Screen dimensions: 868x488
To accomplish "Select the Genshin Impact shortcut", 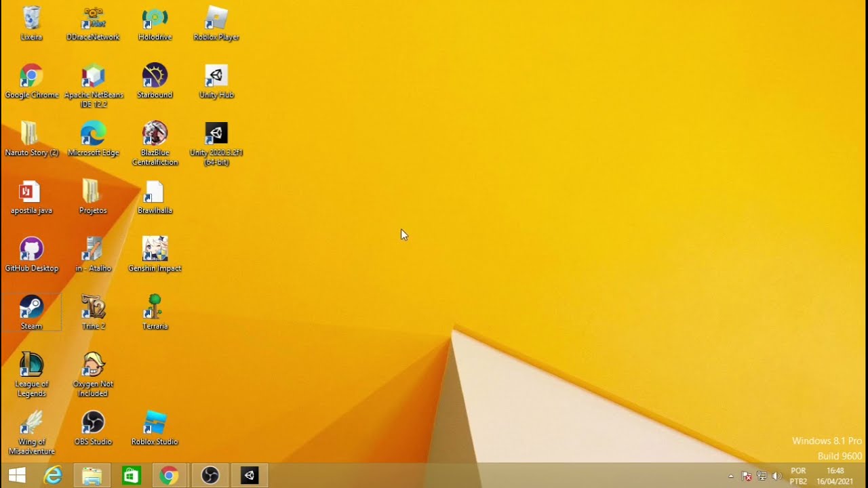I will click(155, 256).
